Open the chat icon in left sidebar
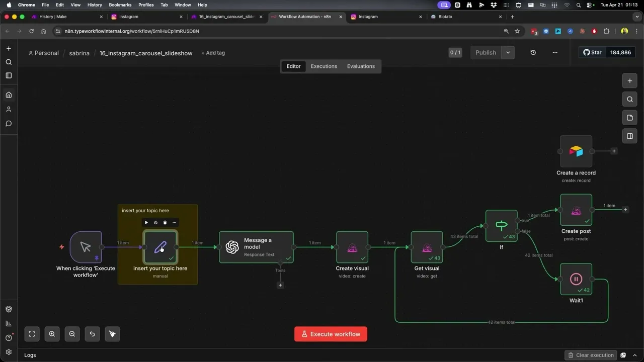Image resolution: width=644 pixels, height=362 pixels. click(9, 124)
